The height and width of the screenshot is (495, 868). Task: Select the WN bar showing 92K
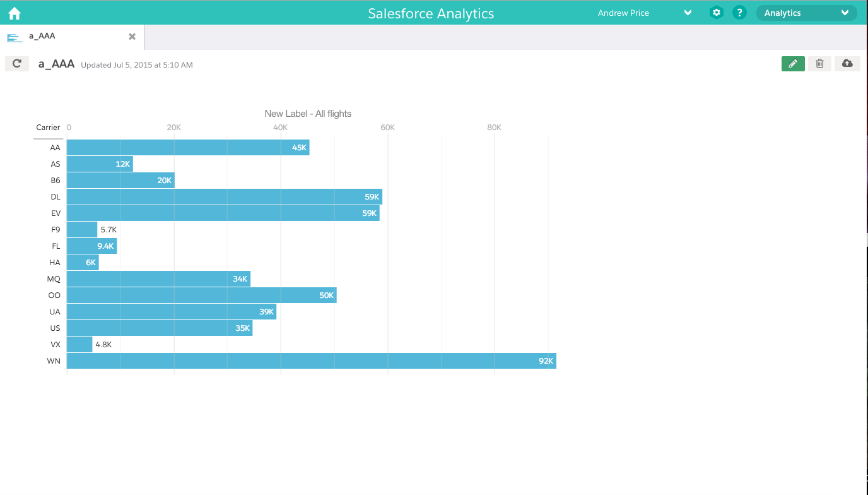tap(312, 361)
